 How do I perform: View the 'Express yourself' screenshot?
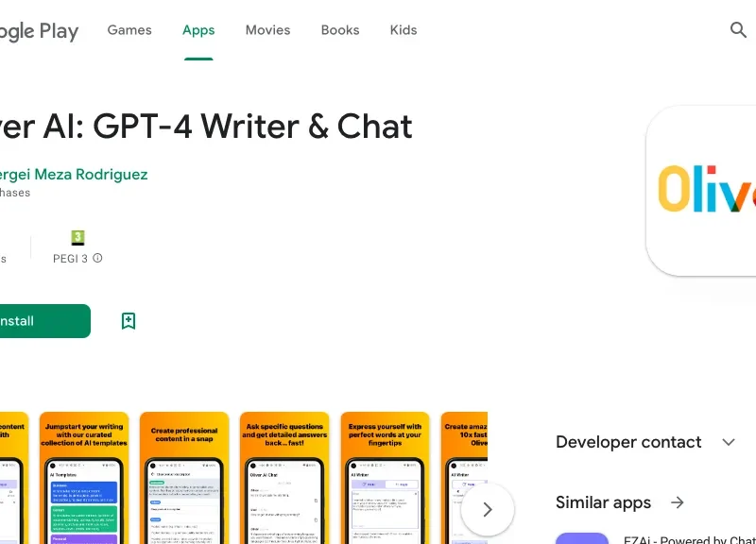(385, 478)
